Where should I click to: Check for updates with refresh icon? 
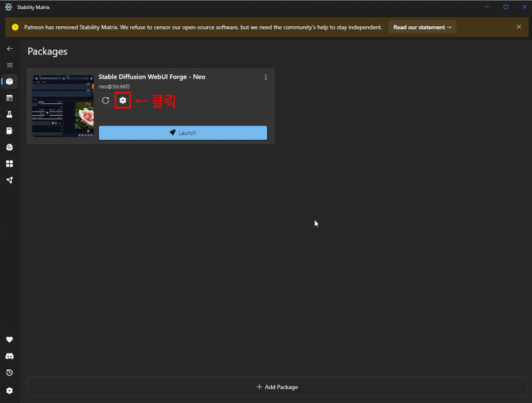tap(105, 101)
